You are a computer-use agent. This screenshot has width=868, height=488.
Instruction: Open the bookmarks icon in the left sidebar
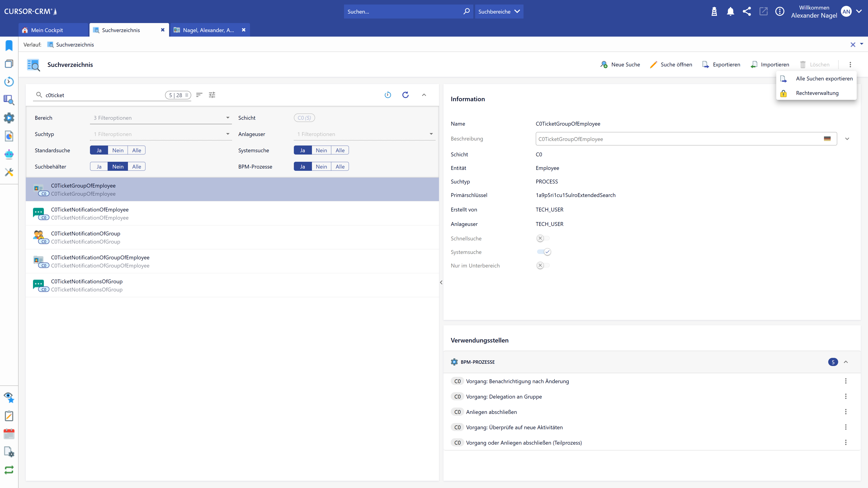coord(9,45)
